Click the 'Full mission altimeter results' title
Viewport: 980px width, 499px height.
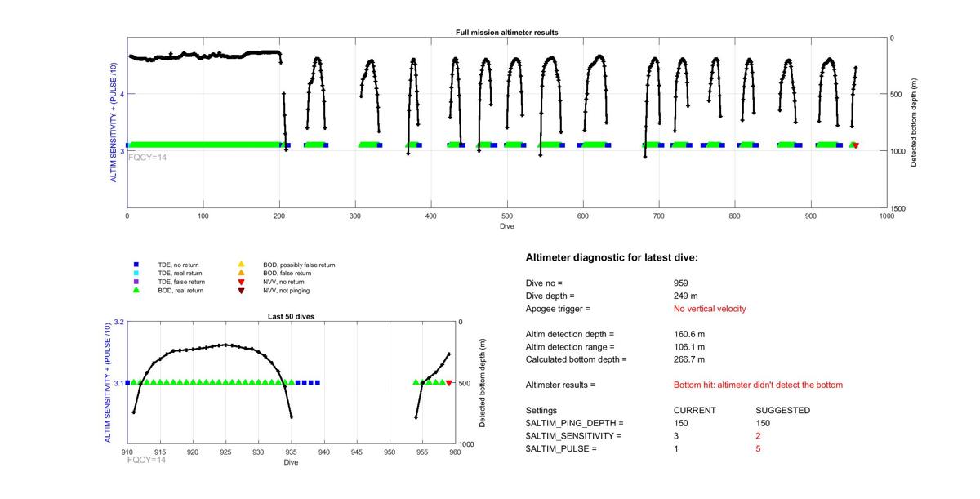click(x=506, y=33)
